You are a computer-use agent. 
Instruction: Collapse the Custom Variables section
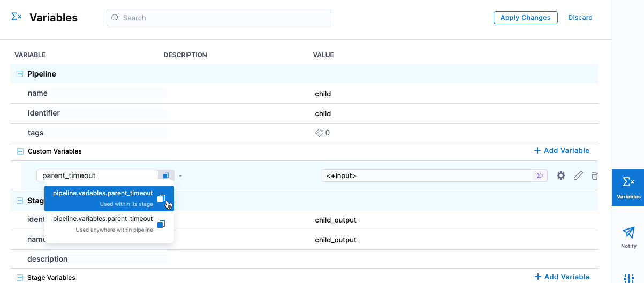20,151
